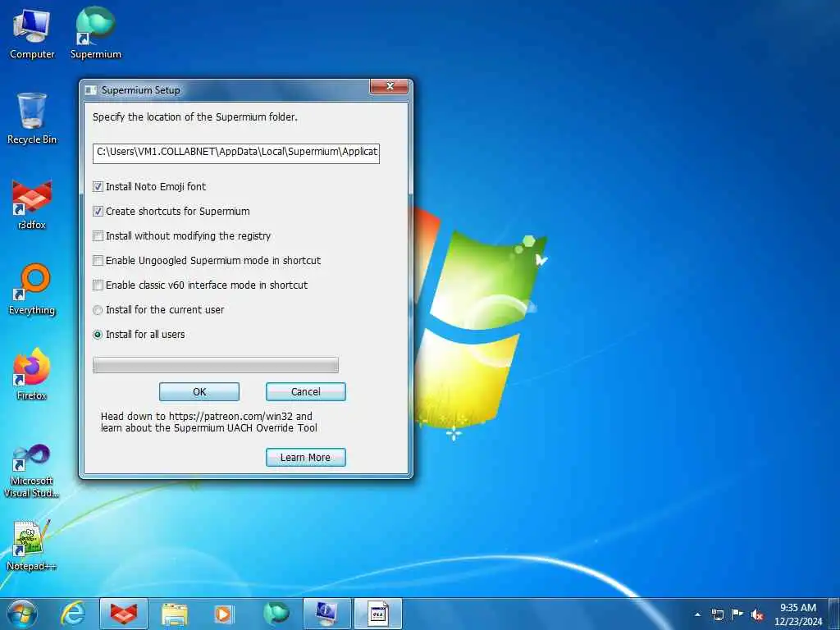Enable classic v60 interface mode in shortcut

click(x=98, y=285)
